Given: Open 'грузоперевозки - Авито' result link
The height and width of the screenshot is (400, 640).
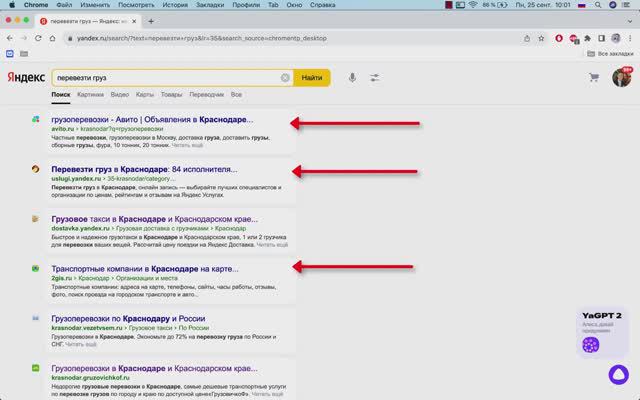Looking at the screenshot, I should point(152,120).
